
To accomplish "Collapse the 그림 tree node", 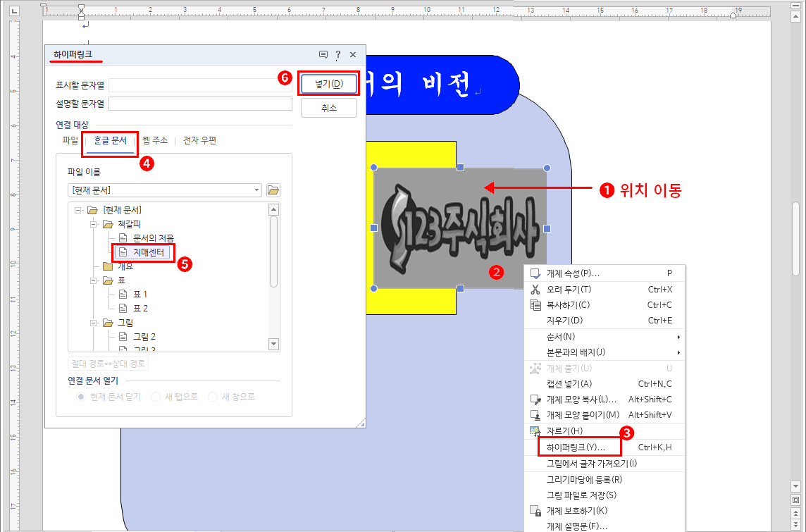I will point(94,323).
